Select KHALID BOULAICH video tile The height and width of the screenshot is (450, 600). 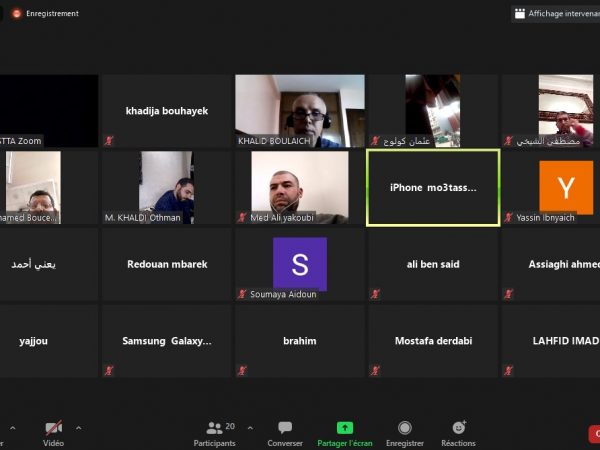[300, 111]
